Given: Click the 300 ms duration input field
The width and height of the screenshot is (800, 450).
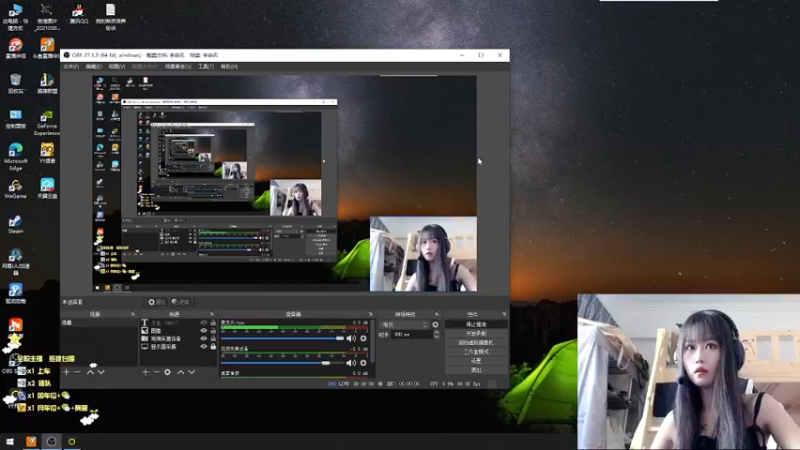Looking at the screenshot, I should [x=411, y=335].
